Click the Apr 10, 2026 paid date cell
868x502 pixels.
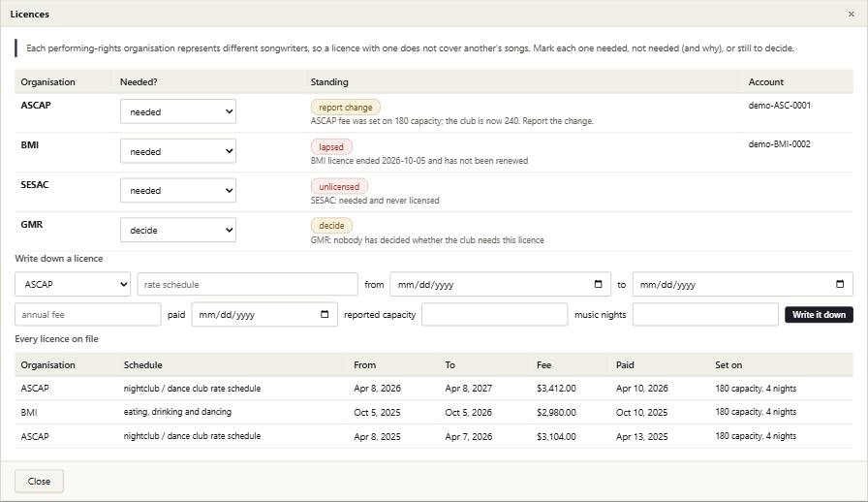click(641, 389)
